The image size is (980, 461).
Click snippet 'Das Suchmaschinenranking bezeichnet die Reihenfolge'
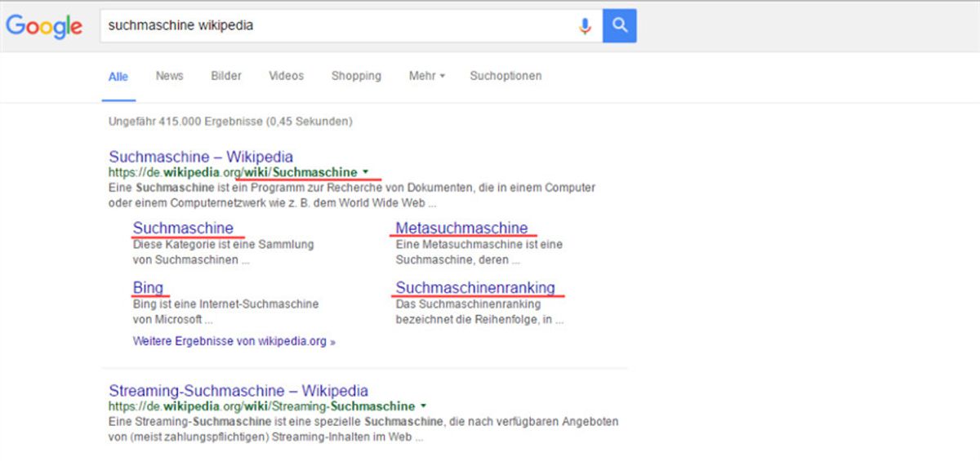(479, 311)
